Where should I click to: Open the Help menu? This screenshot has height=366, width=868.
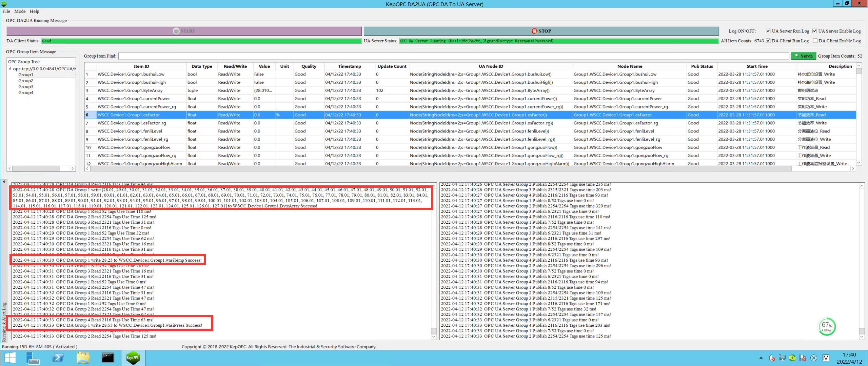[x=34, y=11]
